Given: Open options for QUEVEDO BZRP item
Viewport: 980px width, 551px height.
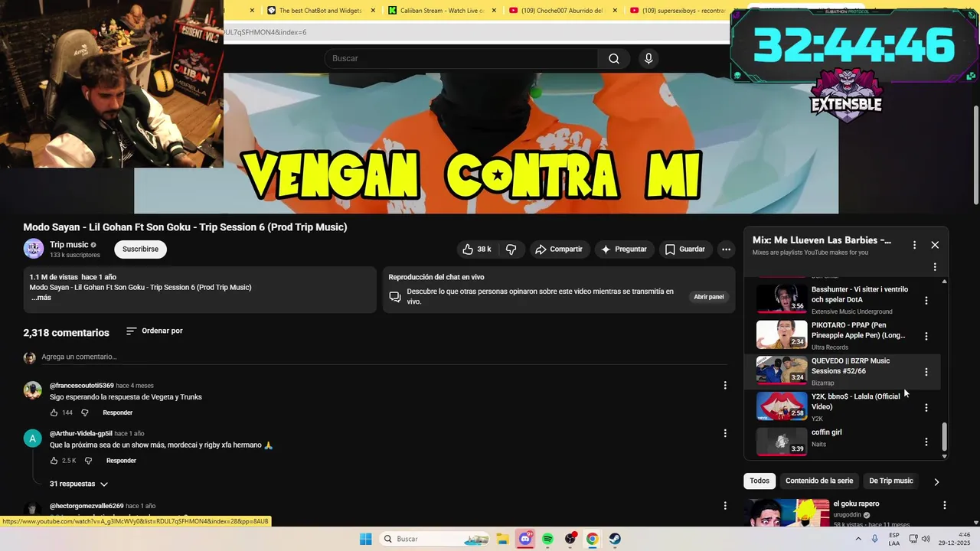Looking at the screenshot, I should click(x=926, y=372).
